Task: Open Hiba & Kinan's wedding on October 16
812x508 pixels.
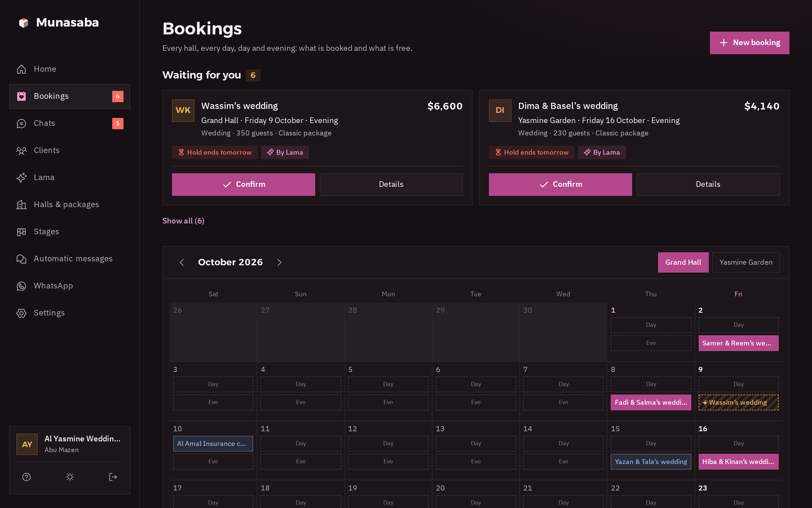Action: coord(738,462)
